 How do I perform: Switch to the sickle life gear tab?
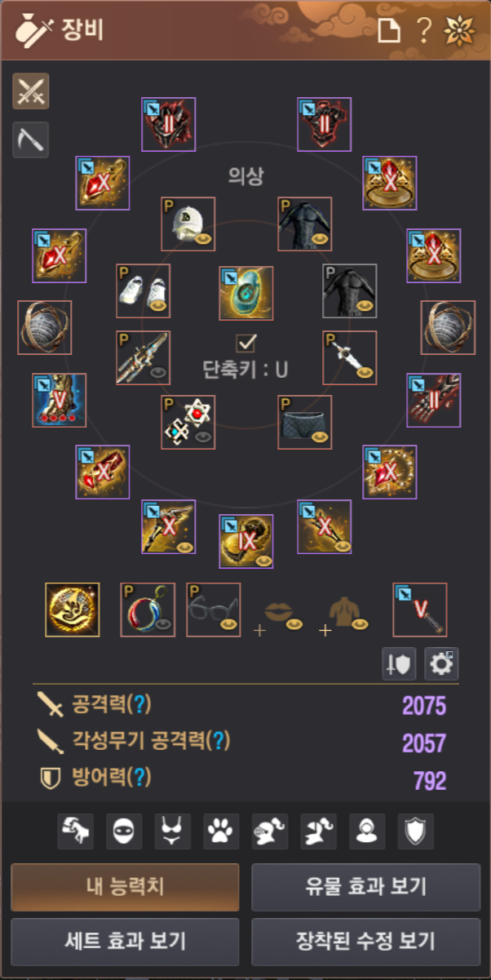click(31, 140)
